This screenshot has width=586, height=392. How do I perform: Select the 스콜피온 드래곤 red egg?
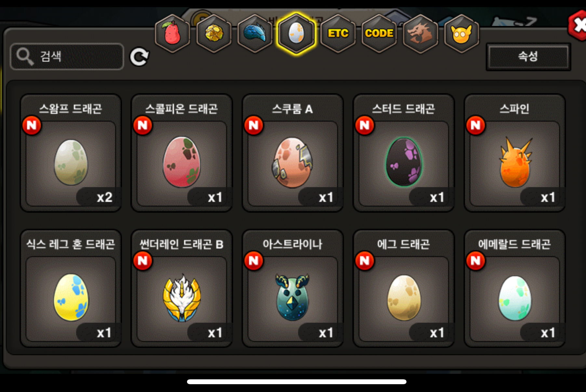(x=181, y=153)
